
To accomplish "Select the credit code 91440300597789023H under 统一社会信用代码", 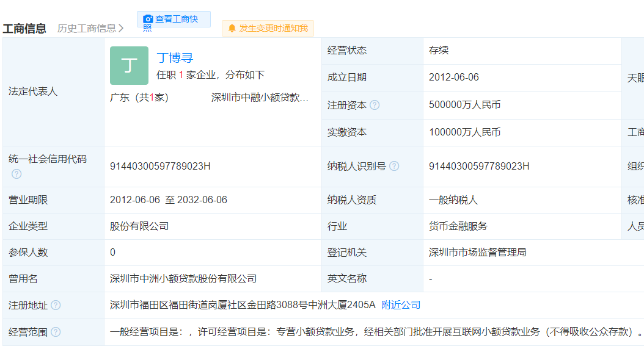I will tap(160, 166).
